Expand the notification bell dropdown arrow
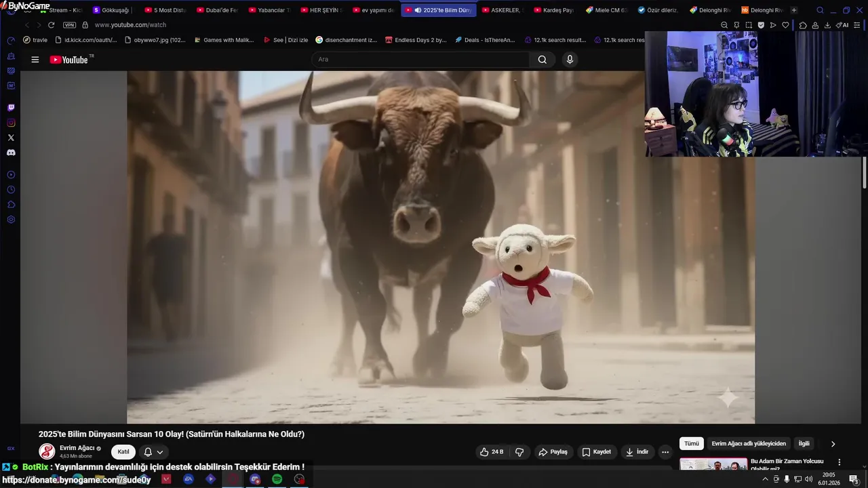Image resolution: width=868 pixels, height=488 pixels. [x=160, y=452]
